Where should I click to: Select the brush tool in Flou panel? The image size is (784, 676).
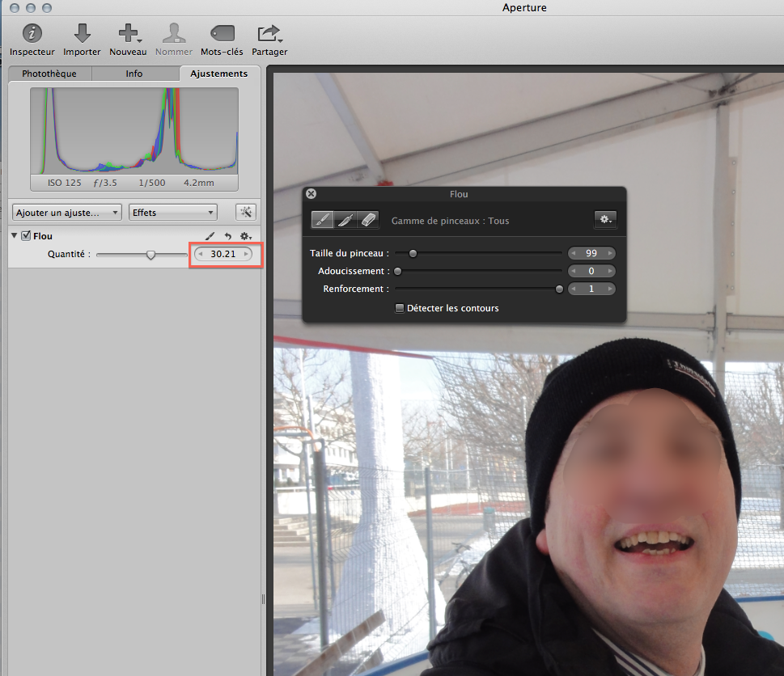322,219
